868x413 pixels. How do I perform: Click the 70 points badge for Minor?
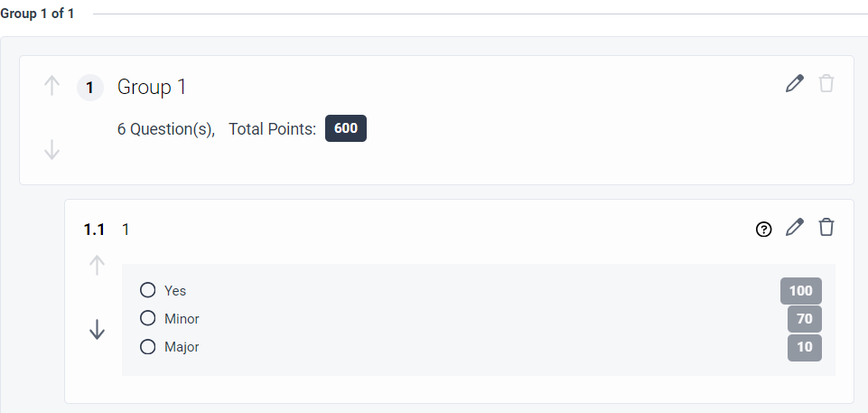804,319
